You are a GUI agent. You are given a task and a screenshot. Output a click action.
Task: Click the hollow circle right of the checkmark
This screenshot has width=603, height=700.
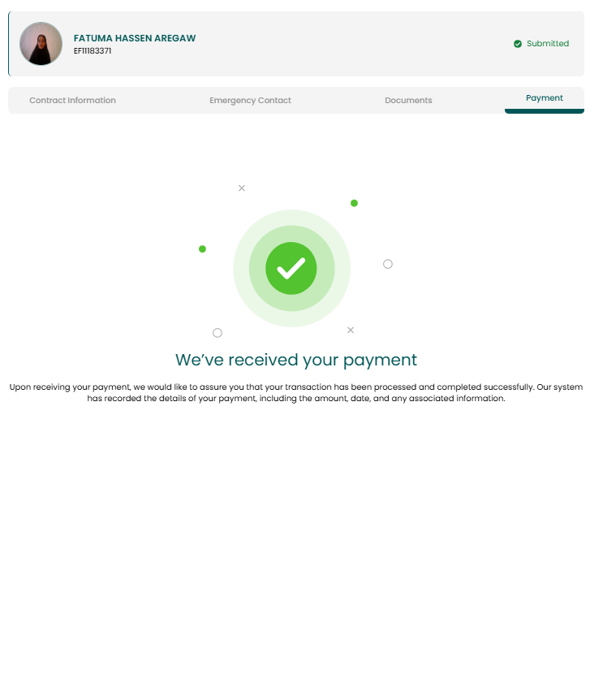(x=388, y=264)
